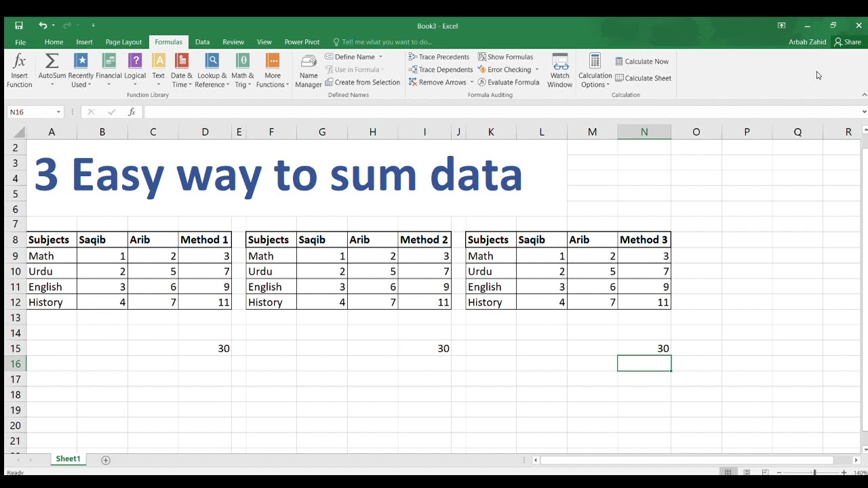Viewport: 868px width, 488px height.
Task: Select row 16 header
Action: (16, 364)
